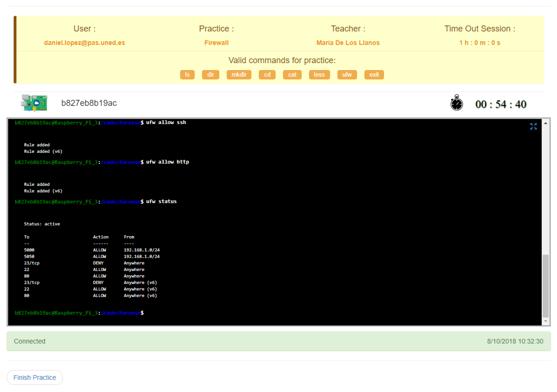Click the terminal scrollbar up arrow
Screen dimensions: 557x392
pos(546,123)
